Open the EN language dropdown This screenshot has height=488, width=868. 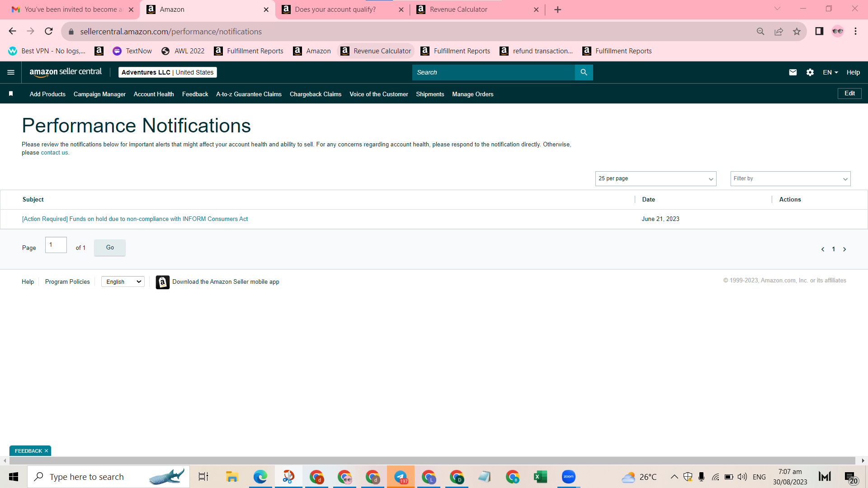830,72
